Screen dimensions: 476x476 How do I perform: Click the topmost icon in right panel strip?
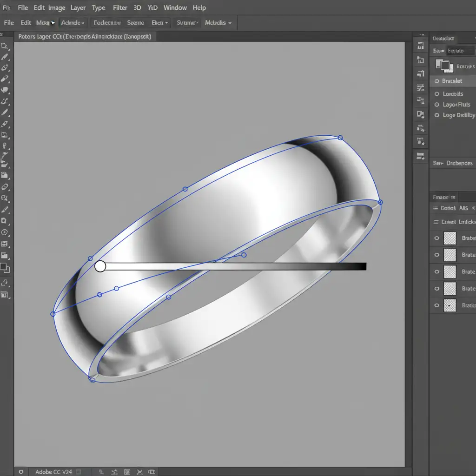point(421,46)
